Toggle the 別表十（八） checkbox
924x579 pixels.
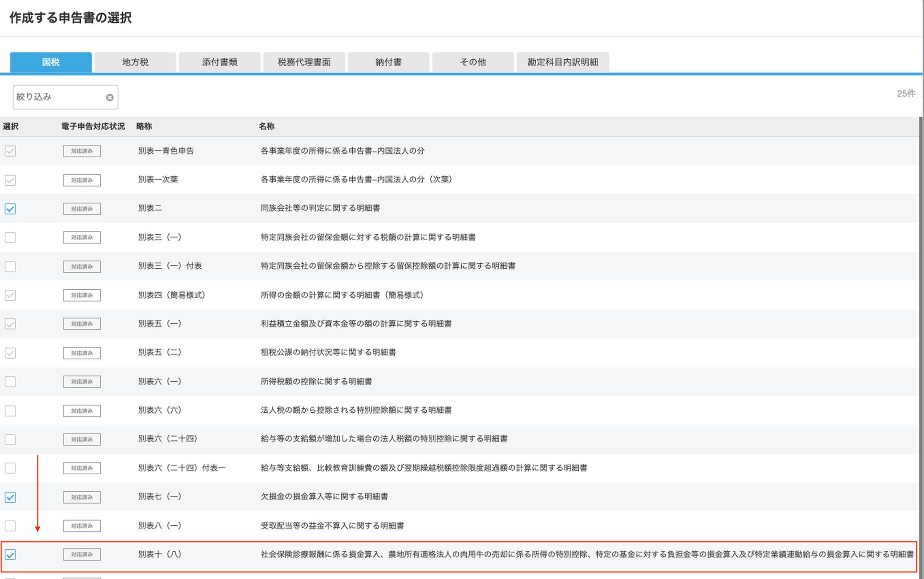(10, 554)
